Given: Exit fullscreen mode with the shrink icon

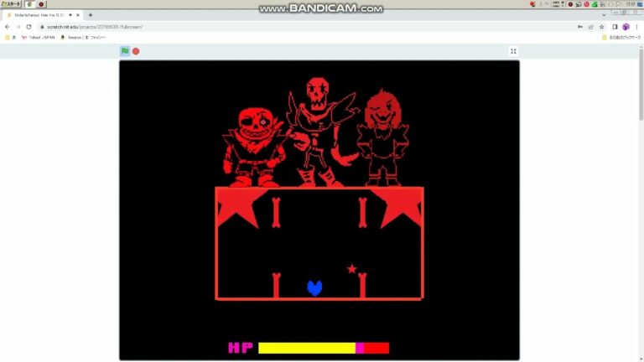Looking at the screenshot, I should [x=513, y=51].
